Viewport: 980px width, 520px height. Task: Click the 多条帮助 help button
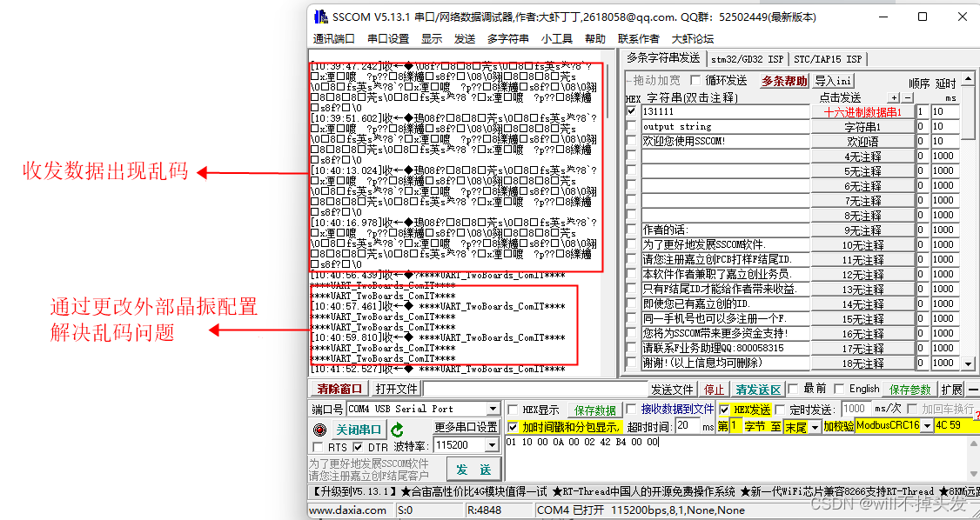click(784, 81)
